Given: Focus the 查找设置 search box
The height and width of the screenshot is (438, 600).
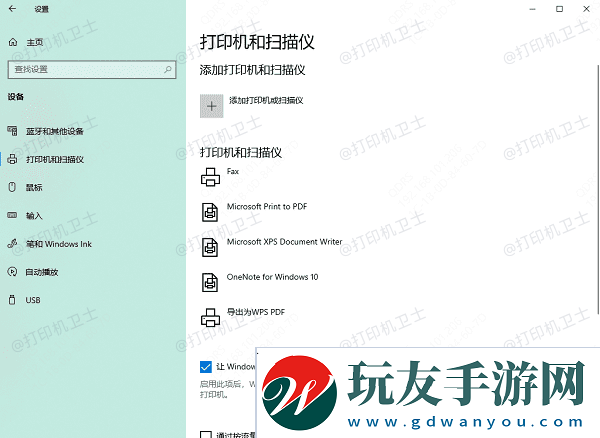Looking at the screenshot, I should tap(92, 70).
